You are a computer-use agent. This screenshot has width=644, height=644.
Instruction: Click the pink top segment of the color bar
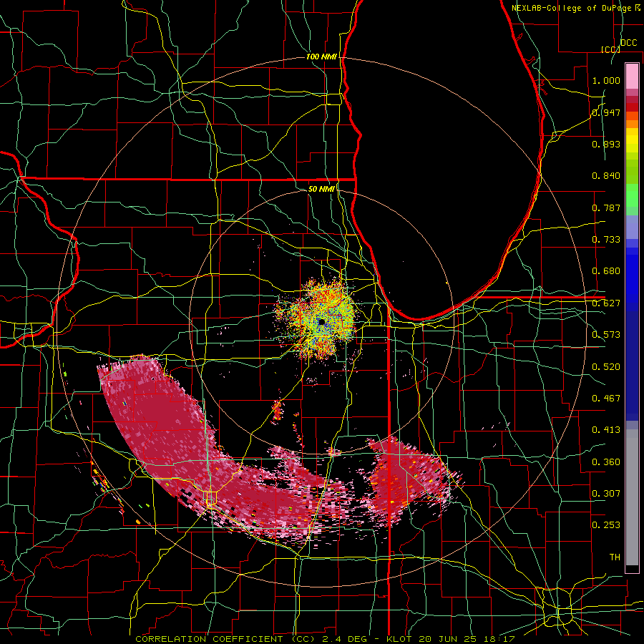pos(632,76)
